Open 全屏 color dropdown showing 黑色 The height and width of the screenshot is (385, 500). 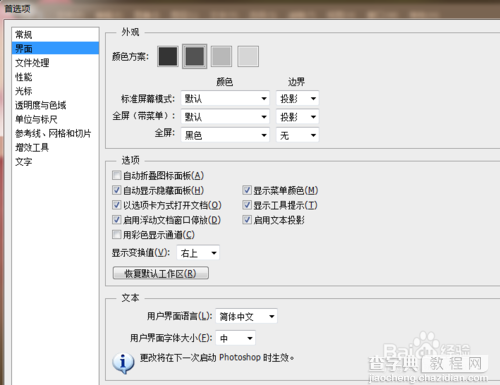pyautogui.click(x=225, y=135)
